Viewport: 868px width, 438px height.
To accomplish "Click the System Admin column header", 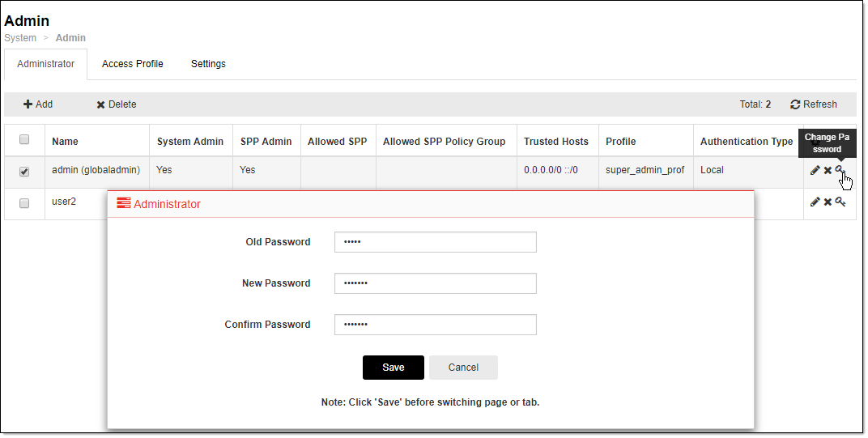I will pyautogui.click(x=189, y=141).
